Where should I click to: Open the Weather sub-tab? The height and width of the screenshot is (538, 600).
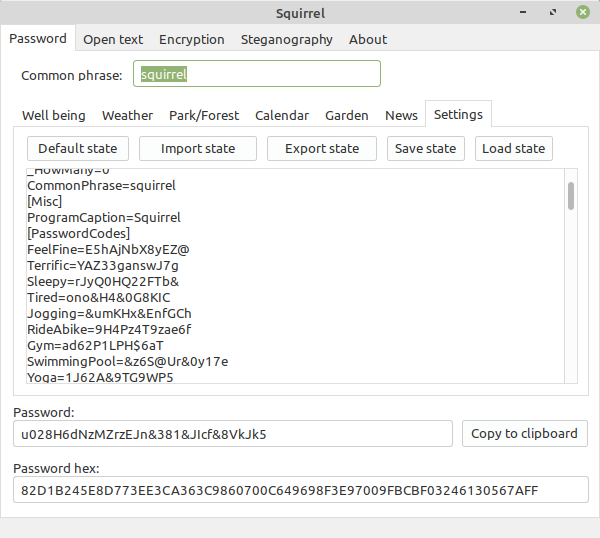coord(127,115)
